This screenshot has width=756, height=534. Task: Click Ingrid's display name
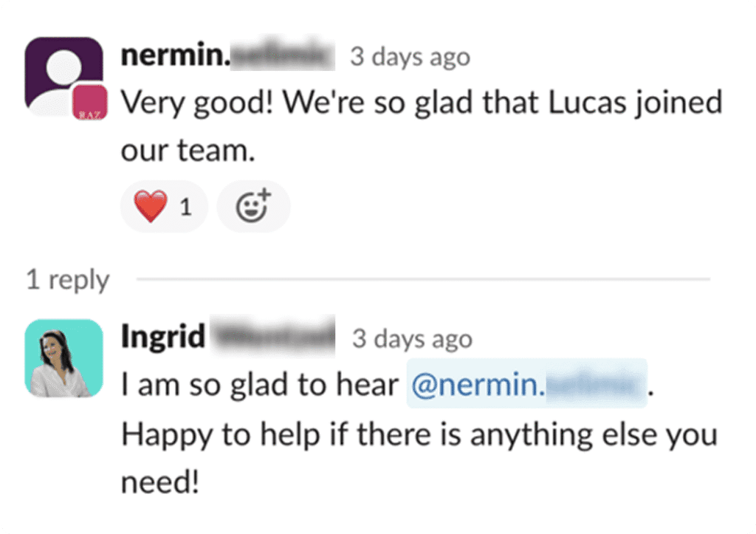(163, 338)
